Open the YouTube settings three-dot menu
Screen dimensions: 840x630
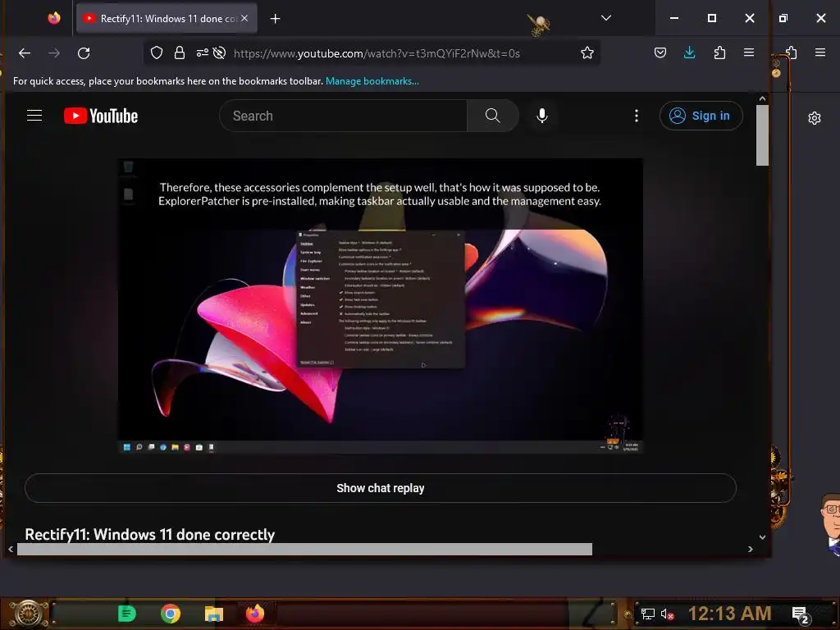[x=637, y=116]
